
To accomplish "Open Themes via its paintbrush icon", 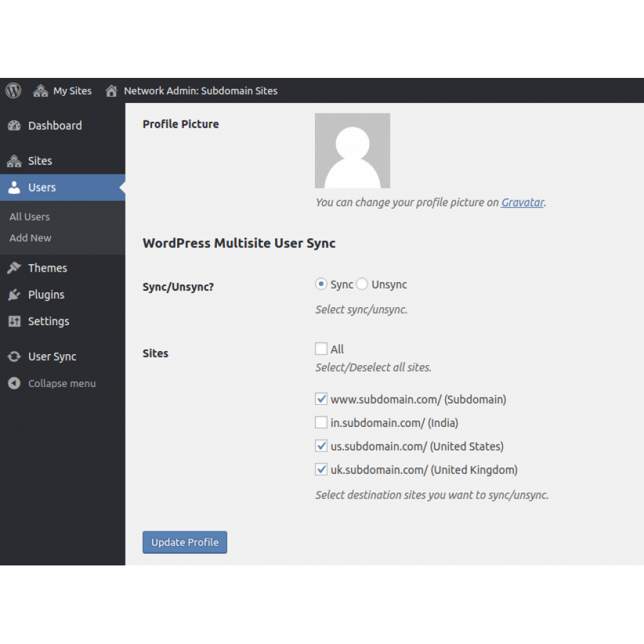I will click(14, 267).
